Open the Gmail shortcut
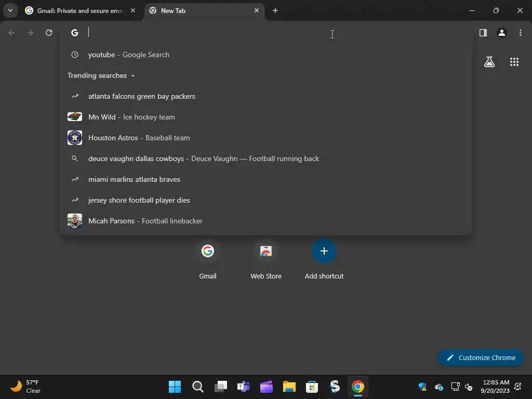 pos(208,260)
